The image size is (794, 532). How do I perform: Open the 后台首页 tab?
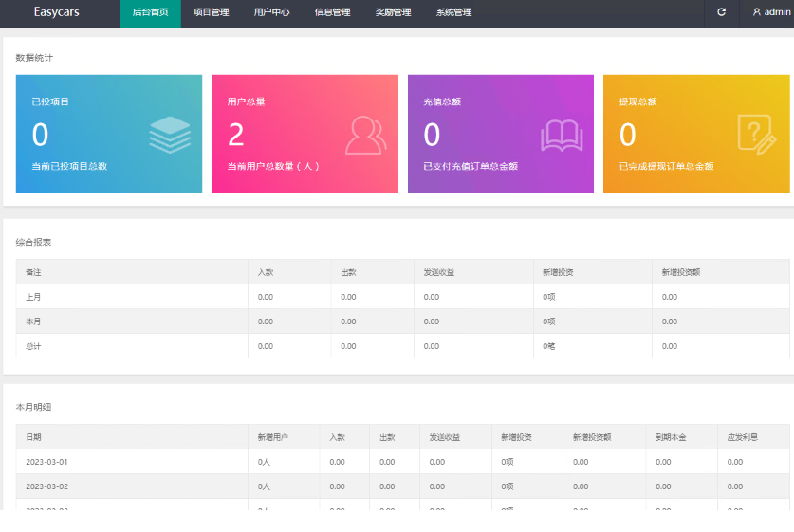click(151, 13)
